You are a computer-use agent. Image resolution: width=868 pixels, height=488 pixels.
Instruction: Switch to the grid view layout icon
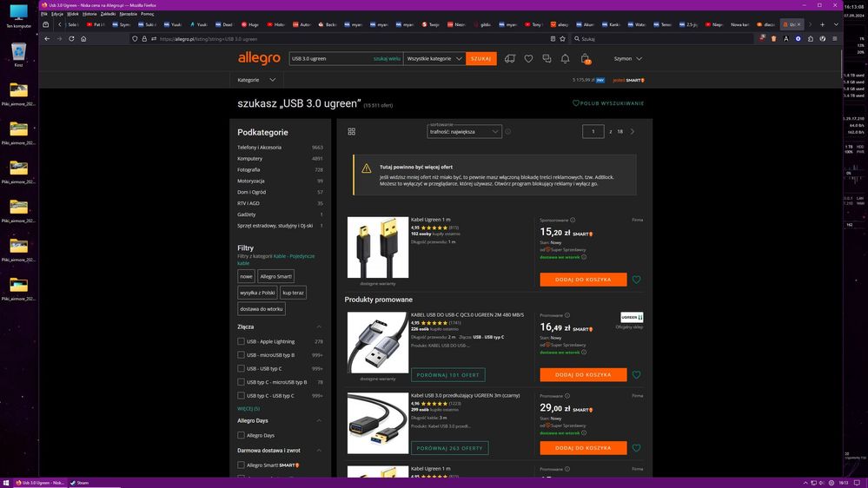point(351,132)
